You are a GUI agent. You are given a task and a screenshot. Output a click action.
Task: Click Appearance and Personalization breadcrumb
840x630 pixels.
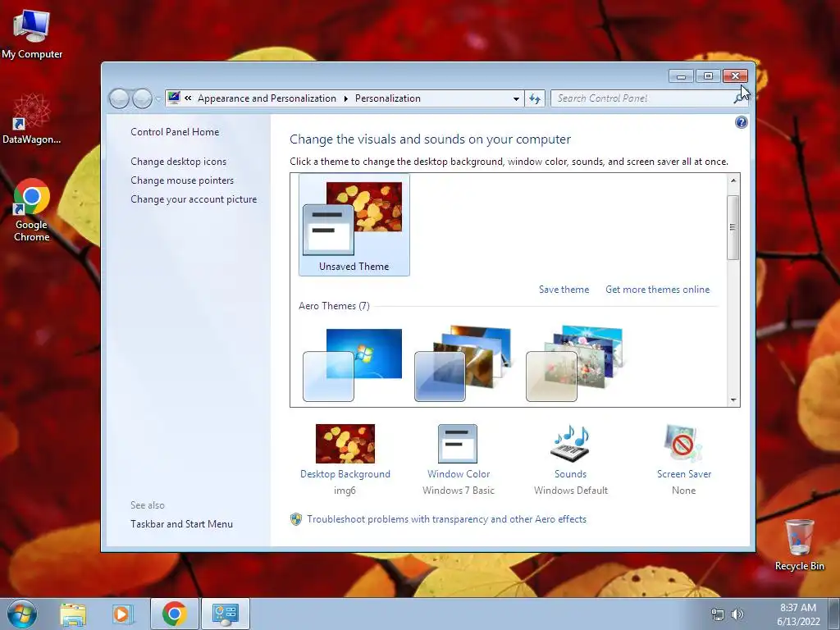pos(267,98)
